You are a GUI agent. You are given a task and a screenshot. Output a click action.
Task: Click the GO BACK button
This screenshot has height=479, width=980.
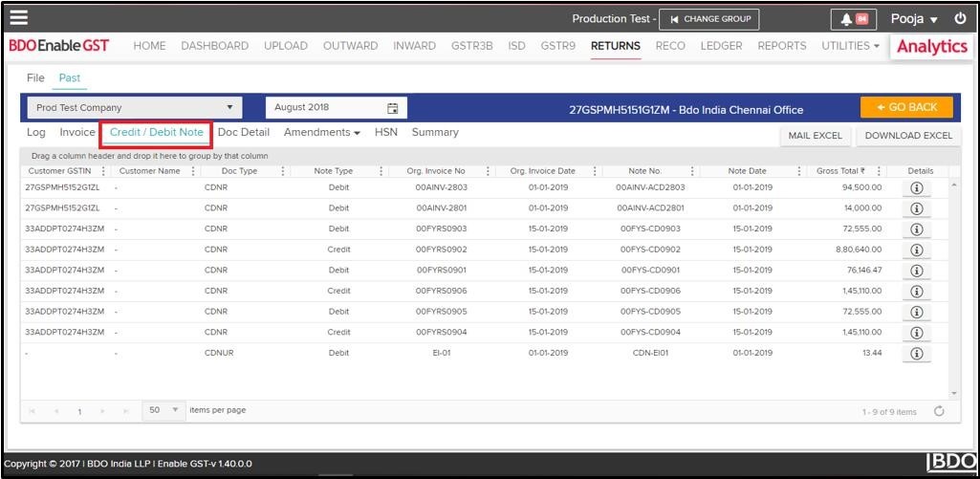tap(906, 107)
